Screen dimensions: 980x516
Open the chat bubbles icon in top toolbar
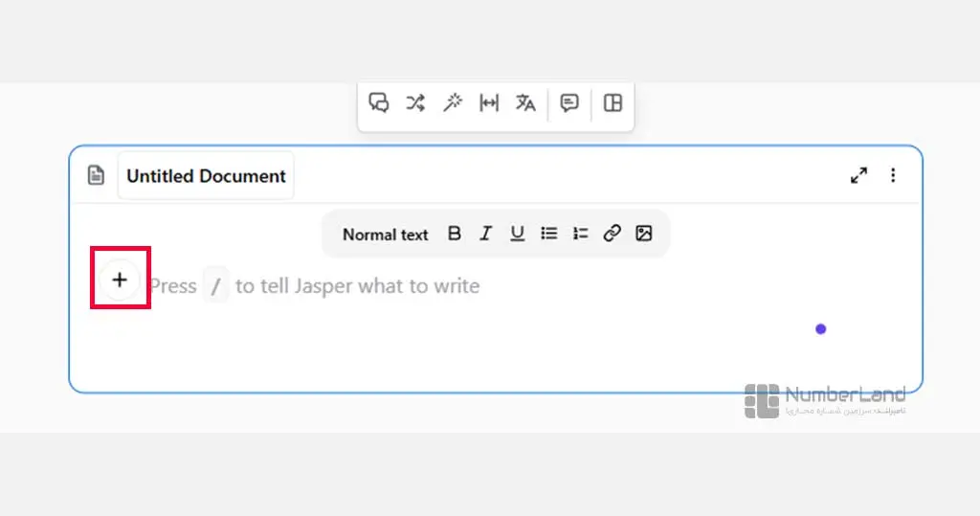click(x=379, y=102)
